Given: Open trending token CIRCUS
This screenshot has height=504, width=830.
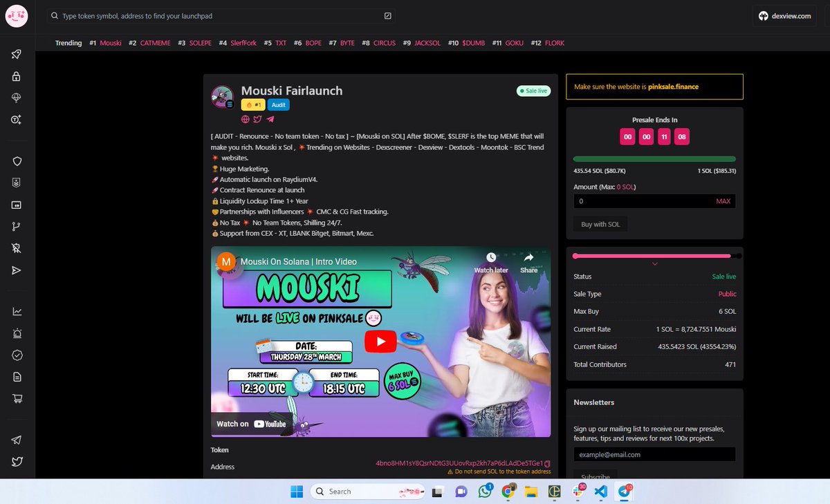Looking at the screenshot, I should (x=385, y=43).
